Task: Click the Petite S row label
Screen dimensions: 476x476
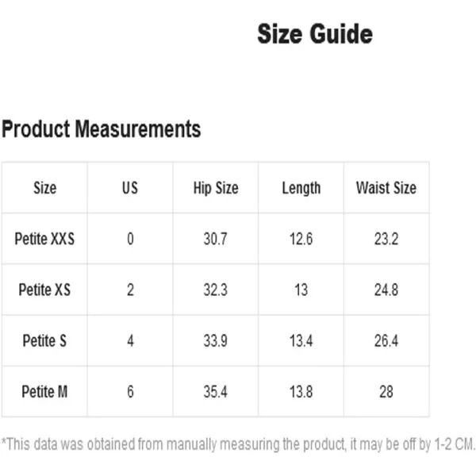Action: (x=44, y=340)
